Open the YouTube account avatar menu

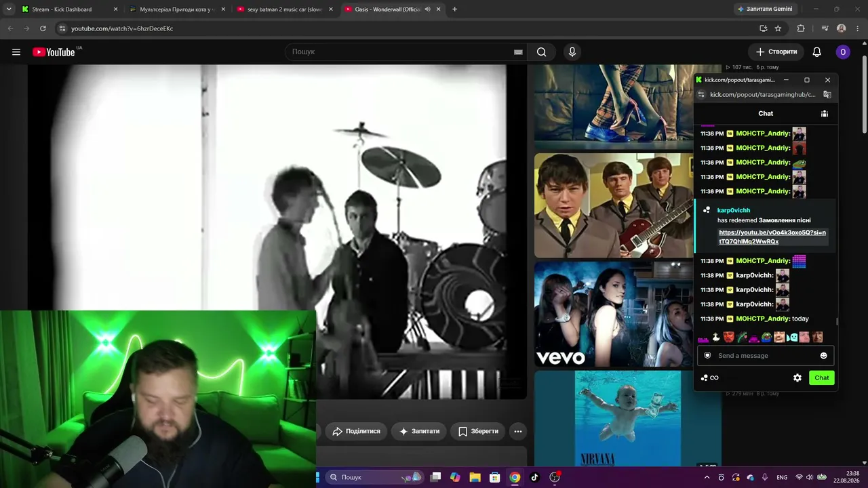click(843, 52)
